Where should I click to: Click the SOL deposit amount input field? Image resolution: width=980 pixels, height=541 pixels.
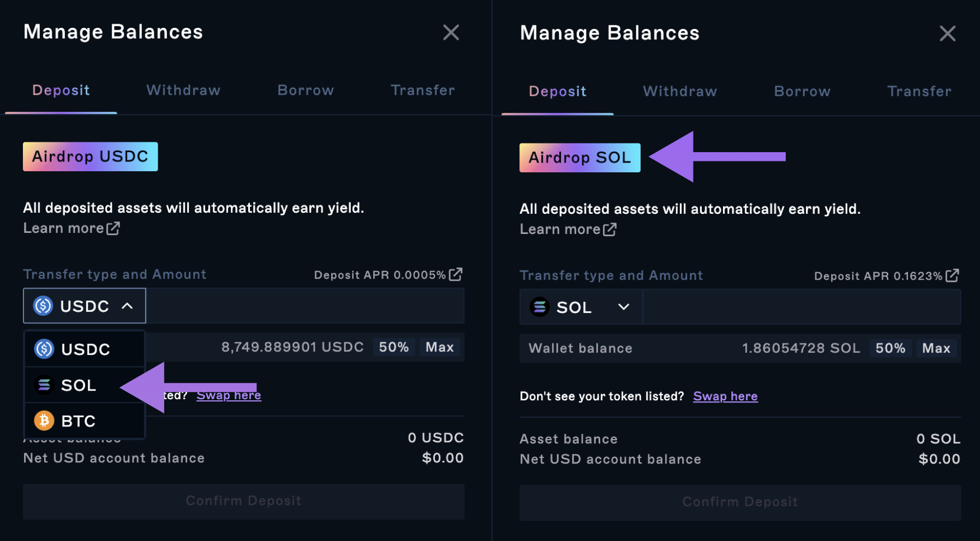(x=801, y=308)
